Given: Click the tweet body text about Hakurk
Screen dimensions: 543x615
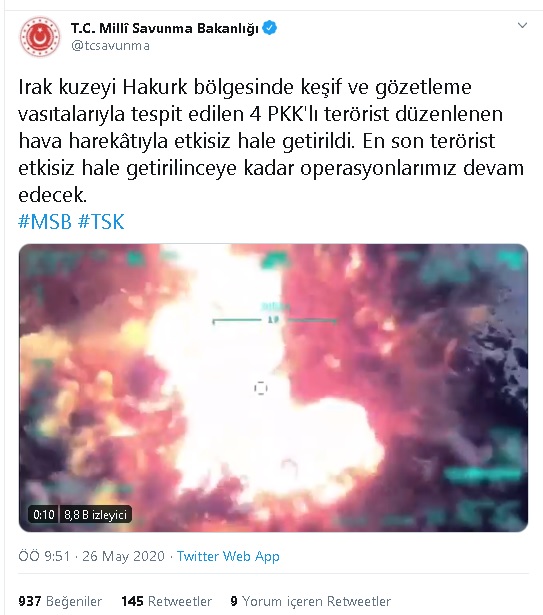Looking at the screenshot, I should coord(271,140).
